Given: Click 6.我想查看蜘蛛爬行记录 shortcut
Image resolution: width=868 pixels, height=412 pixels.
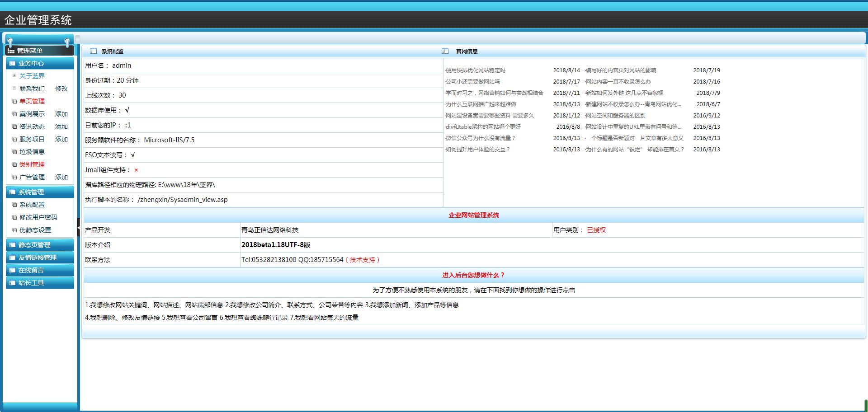Looking at the screenshot, I should pos(254,318).
